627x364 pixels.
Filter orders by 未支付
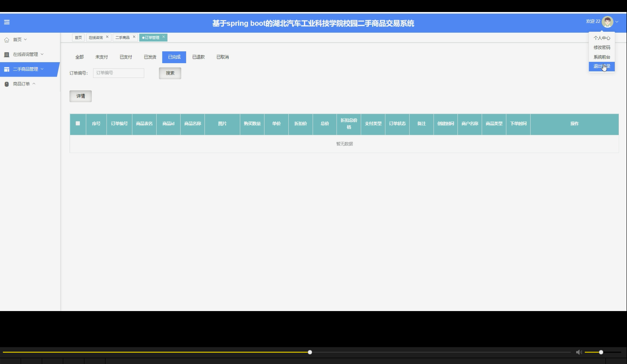tap(102, 57)
